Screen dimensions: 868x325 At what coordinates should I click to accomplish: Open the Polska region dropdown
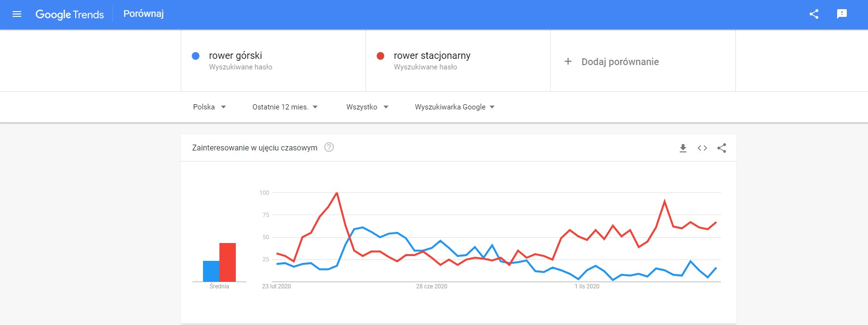pos(209,107)
